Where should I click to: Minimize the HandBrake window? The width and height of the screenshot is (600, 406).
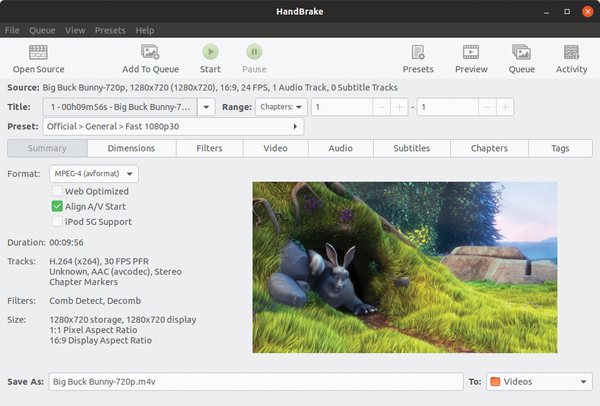(546, 12)
